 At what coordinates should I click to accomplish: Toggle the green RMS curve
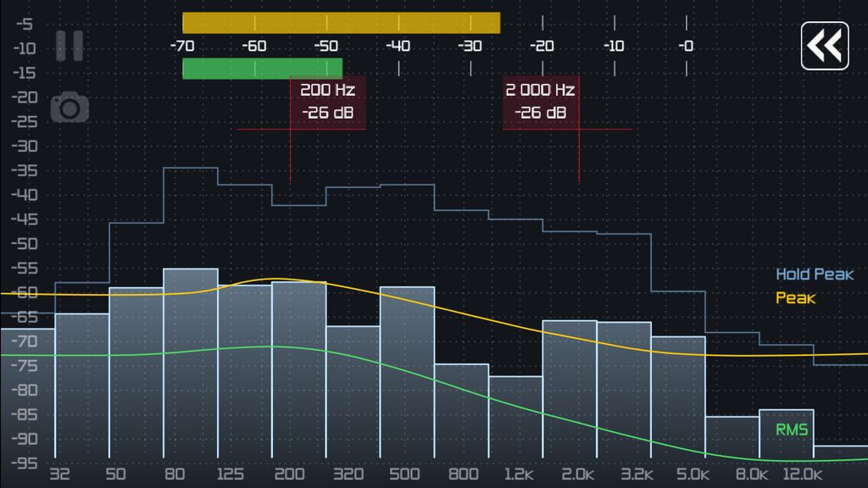point(791,429)
